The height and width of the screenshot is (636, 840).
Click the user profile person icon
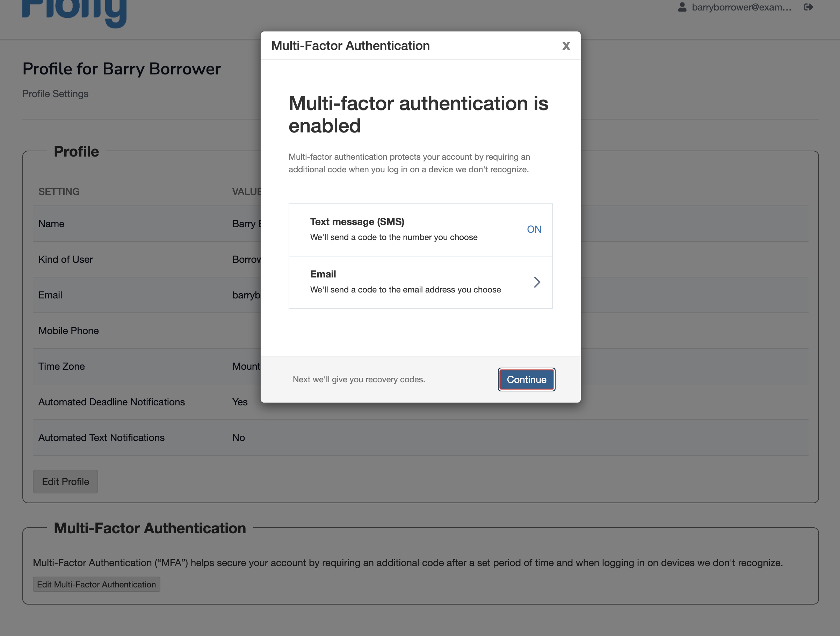coord(682,6)
